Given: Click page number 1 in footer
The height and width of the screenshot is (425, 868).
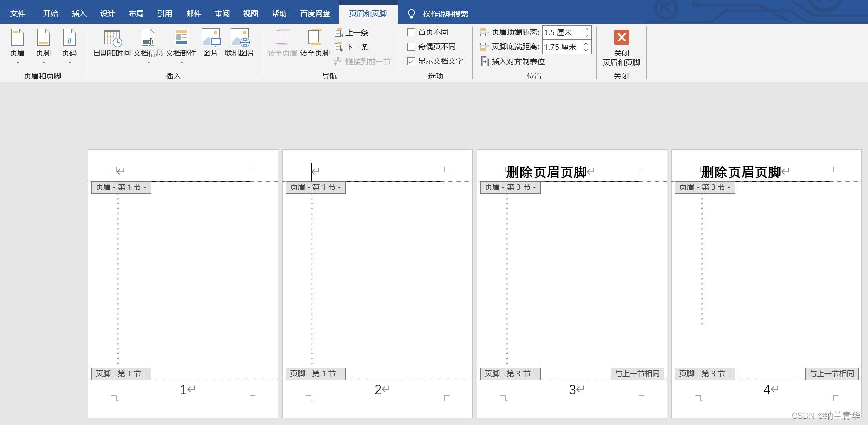Looking at the screenshot, I should pyautogui.click(x=183, y=390).
